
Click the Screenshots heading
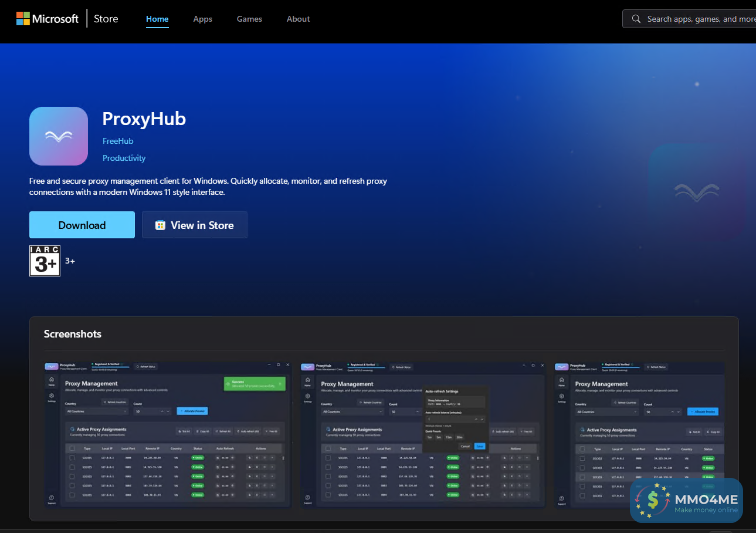click(x=73, y=334)
